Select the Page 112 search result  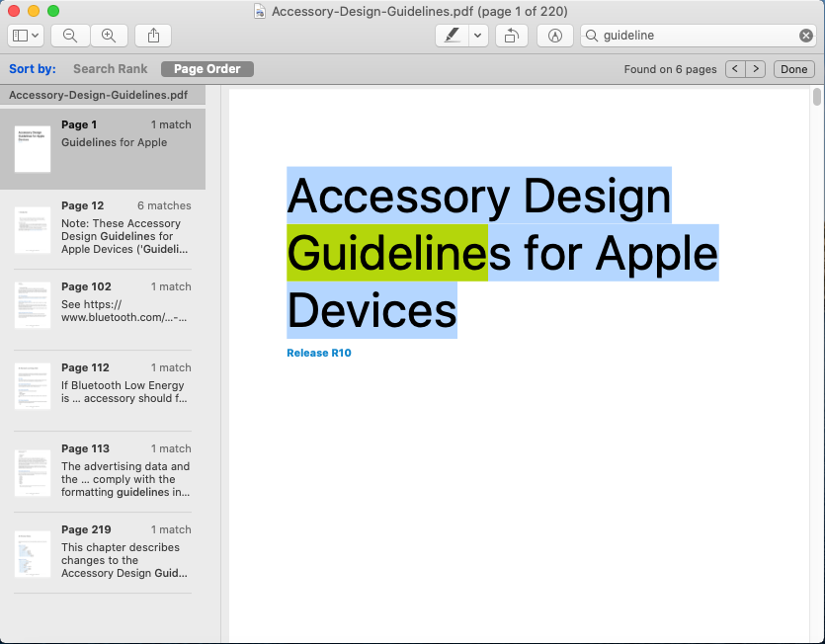pyautogui.click(x=103, y=391)
